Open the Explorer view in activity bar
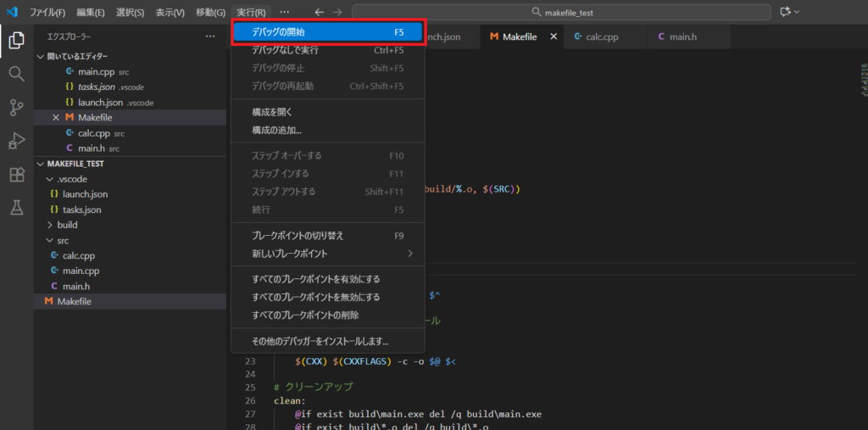The height and width of the screenshot is (430, 868). click(x=16, y=40)
